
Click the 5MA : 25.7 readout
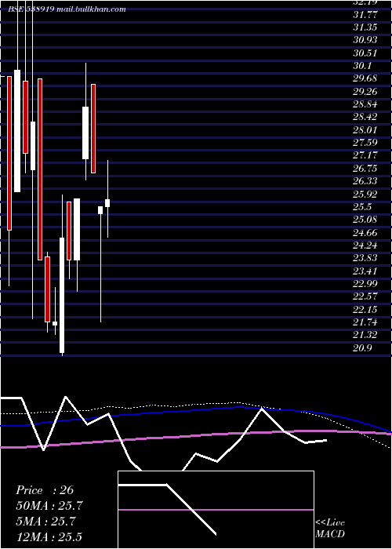point(45,522)
